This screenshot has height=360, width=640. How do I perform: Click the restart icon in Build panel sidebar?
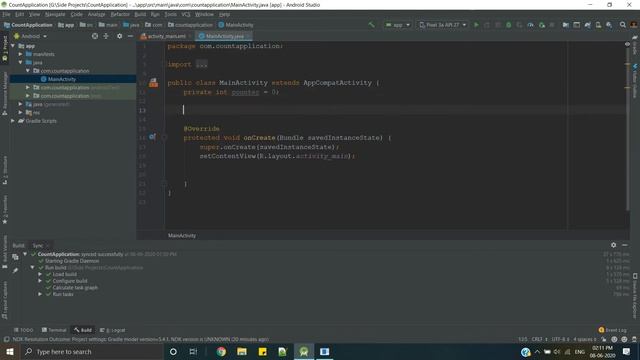pos(15,257)
